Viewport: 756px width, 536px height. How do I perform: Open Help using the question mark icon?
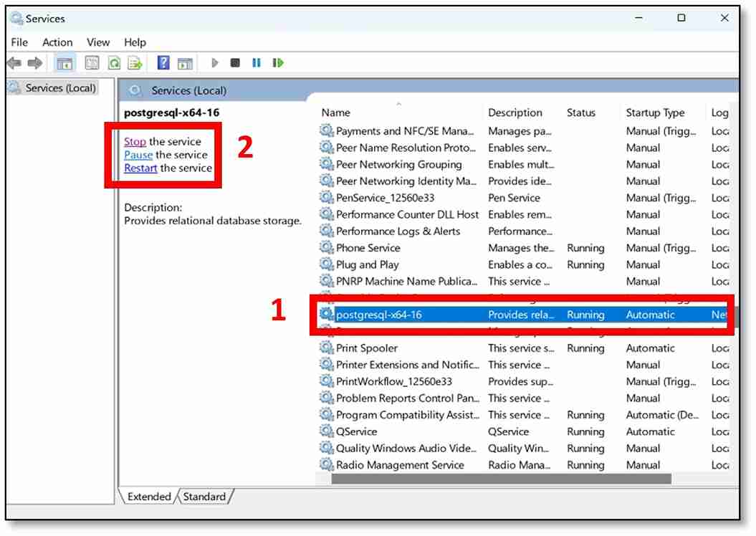(163, 63)
